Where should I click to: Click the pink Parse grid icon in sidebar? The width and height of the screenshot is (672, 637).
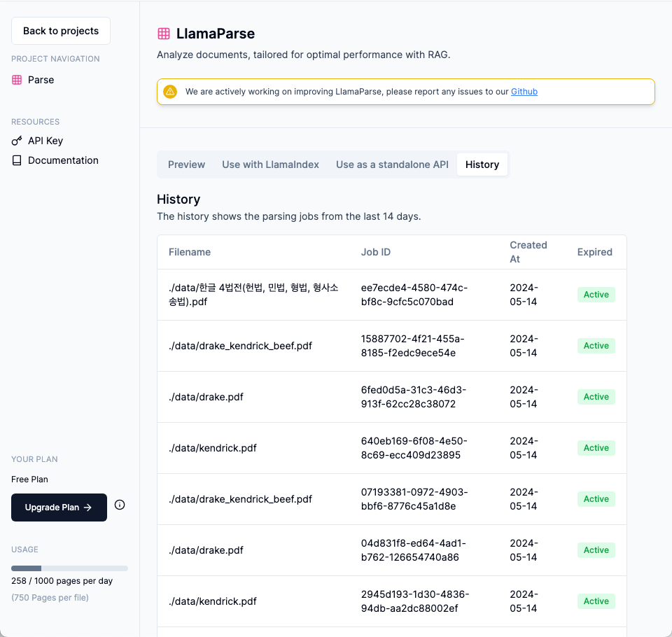(17, 80)
